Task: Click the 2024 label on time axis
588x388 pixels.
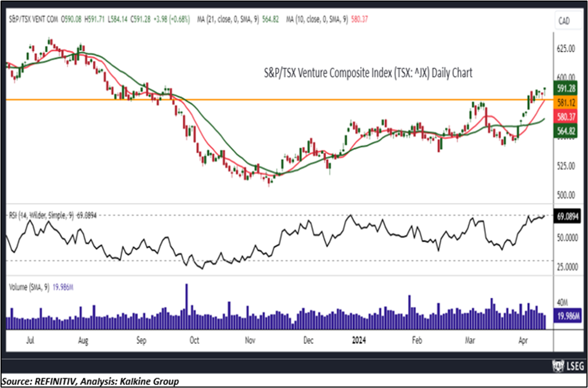Action: tap(359, 340)
